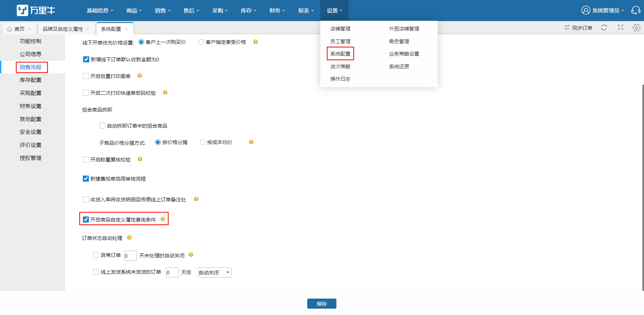Screen dimensions: 644x315
Task: Click the refresh icon beside 同步订单
Action: pyautogui.click(x=604, y=27)
